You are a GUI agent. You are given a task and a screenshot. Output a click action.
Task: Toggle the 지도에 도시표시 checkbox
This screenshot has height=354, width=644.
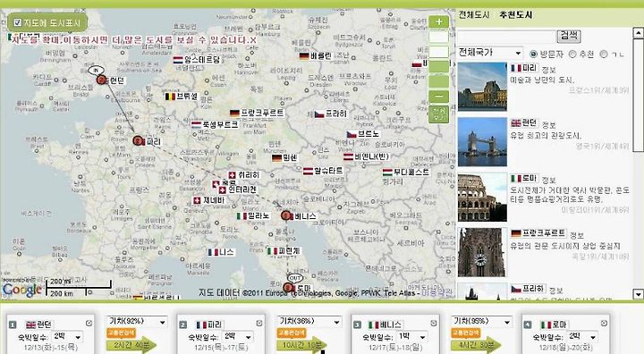click(17, 22)
